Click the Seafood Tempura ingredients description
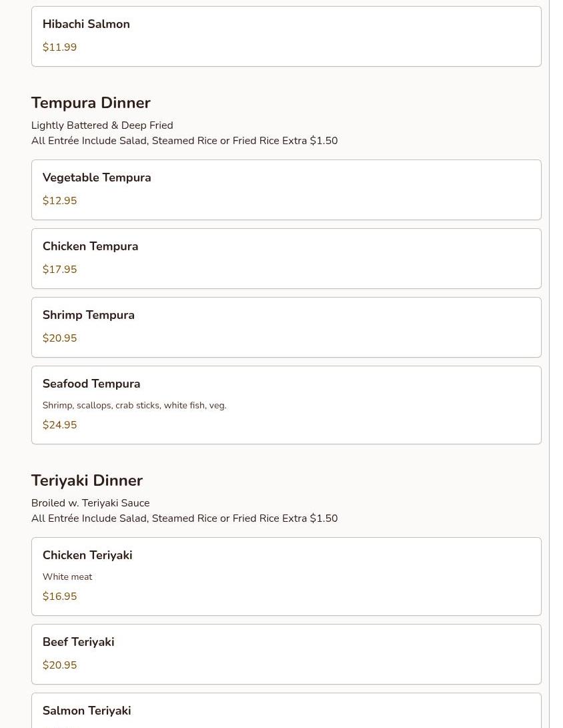The width and height of the screenshot is (563, 728). (x=134, y=406)
